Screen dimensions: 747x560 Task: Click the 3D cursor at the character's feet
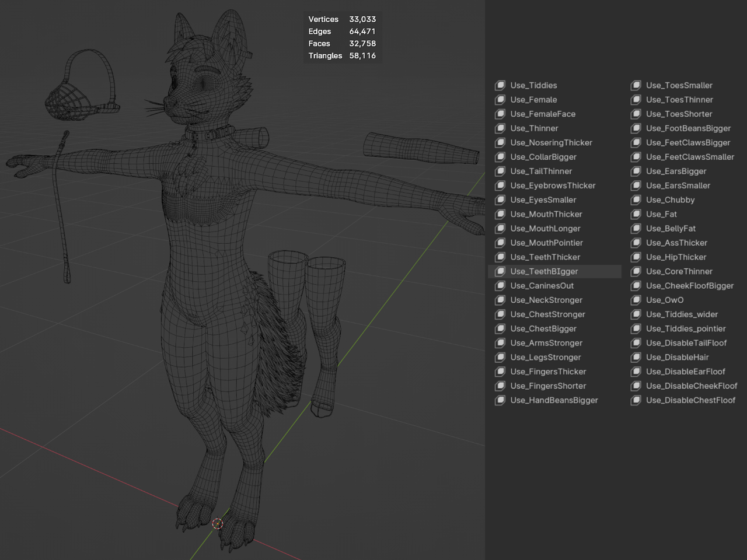217,524
